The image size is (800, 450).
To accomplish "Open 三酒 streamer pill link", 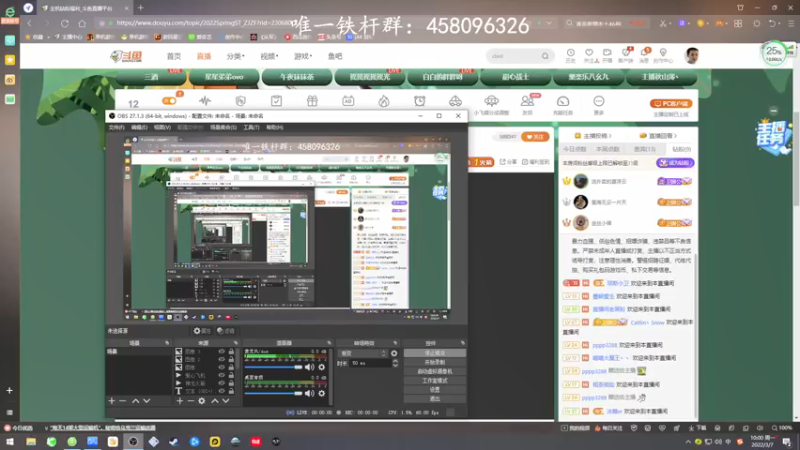I will 151,77.
